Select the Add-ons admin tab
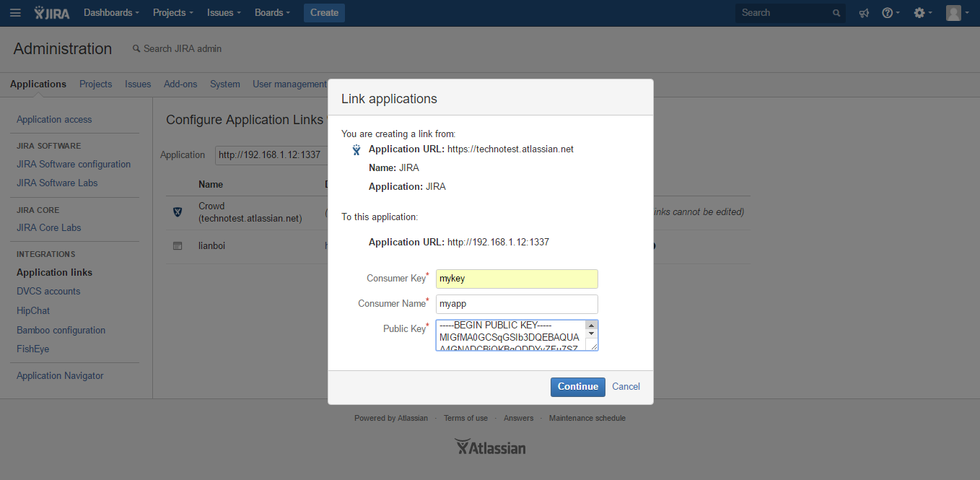The image size is (980, 480). tap(180, 84)
